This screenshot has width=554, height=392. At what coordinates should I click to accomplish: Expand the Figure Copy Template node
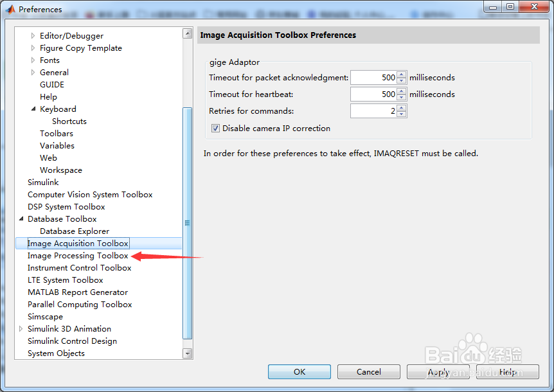[x=33, y=48]
